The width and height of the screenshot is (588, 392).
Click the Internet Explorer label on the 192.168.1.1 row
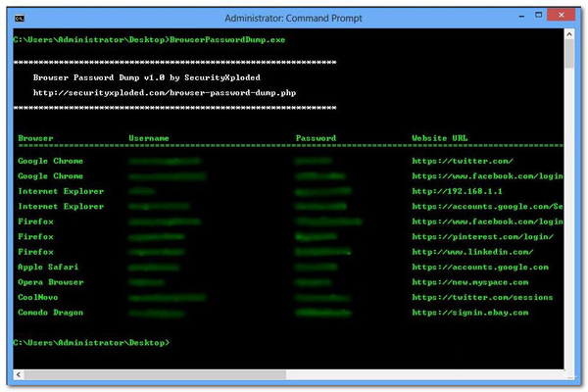pos(61,191)
